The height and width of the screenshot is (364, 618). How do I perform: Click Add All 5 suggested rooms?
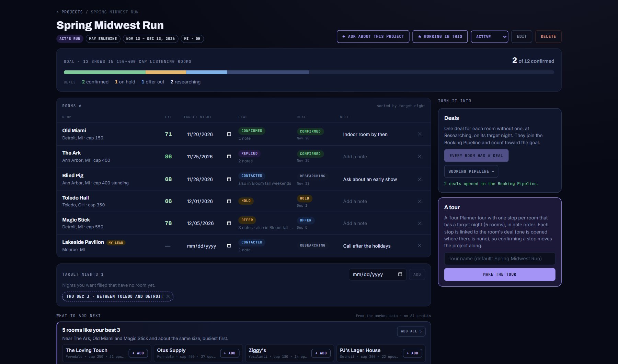[411, 331]
